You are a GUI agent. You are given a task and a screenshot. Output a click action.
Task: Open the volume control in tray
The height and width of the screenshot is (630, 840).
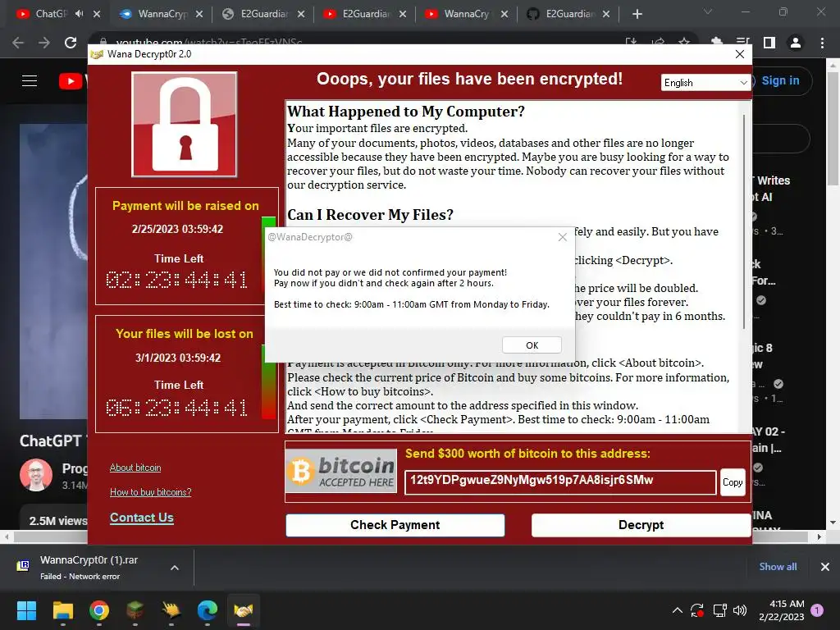pyautogui.click(x=740, y=610)
